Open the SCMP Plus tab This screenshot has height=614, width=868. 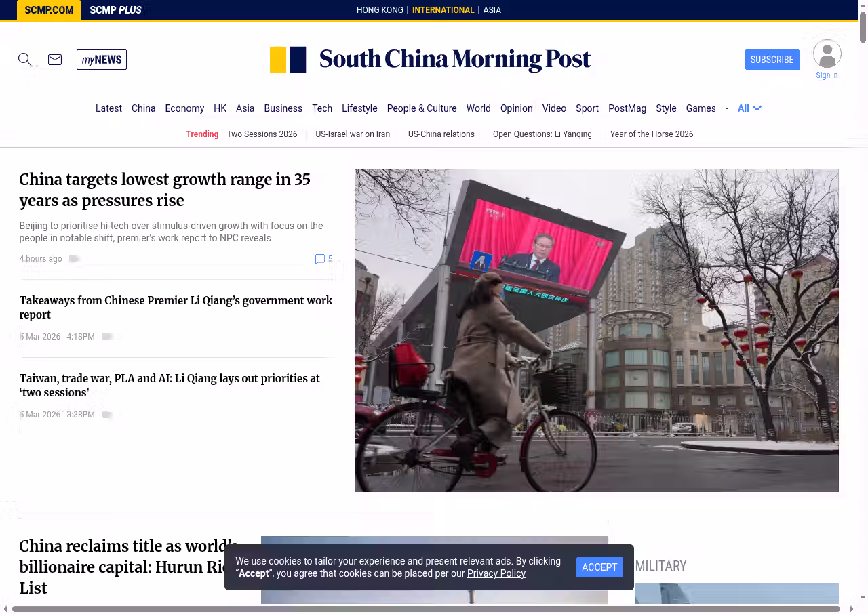click(115, 10)
